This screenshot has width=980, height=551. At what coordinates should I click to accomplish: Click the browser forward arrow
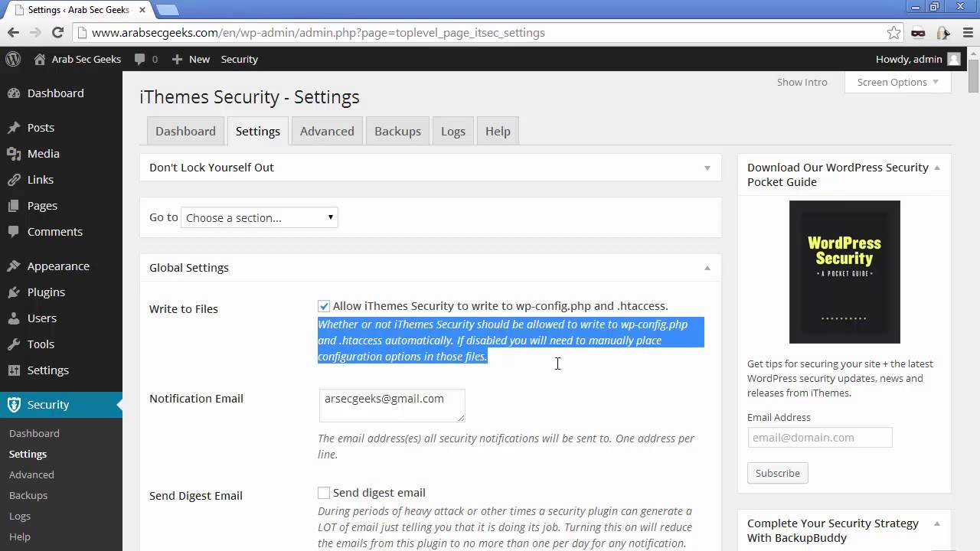35,32
